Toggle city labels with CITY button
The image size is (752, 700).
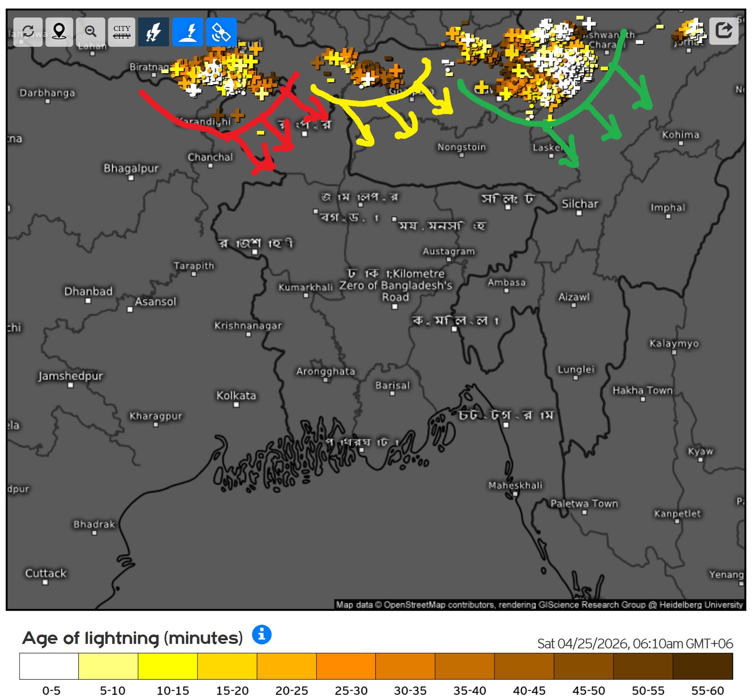(122, 32)
